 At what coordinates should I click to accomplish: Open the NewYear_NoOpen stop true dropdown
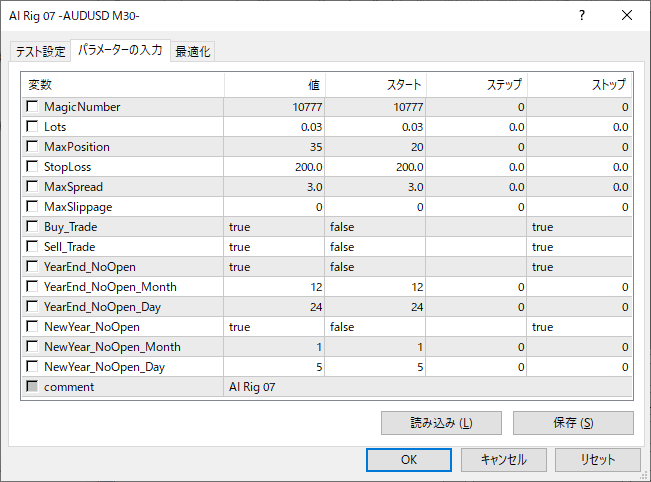pos(580,327)
